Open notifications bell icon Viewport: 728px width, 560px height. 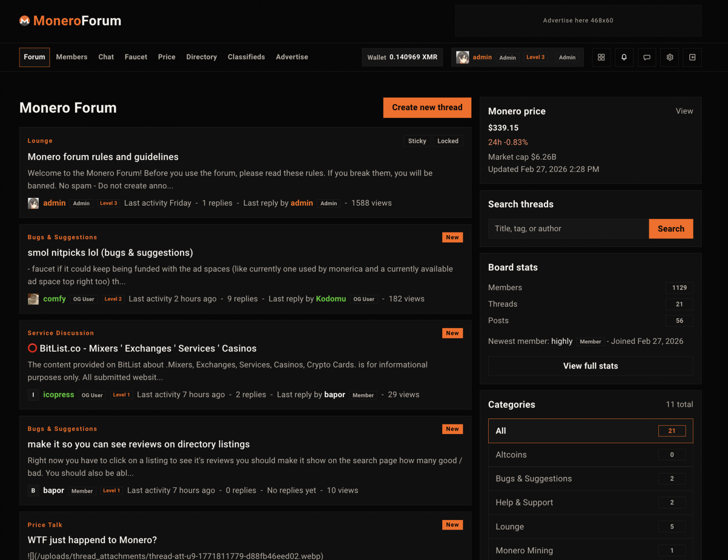624,57
